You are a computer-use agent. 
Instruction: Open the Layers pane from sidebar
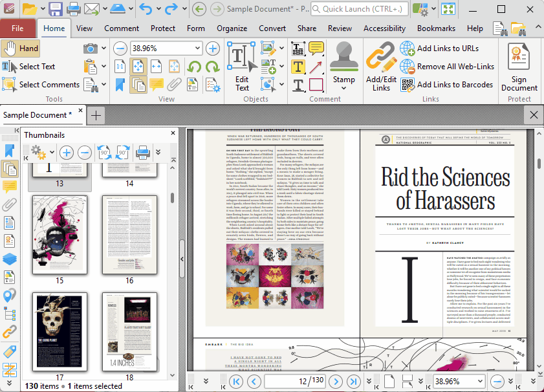9,259
